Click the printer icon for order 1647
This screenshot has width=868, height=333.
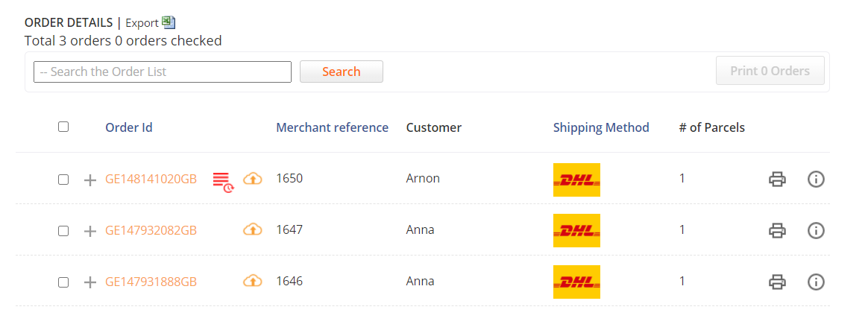click(x=777, y=231)
